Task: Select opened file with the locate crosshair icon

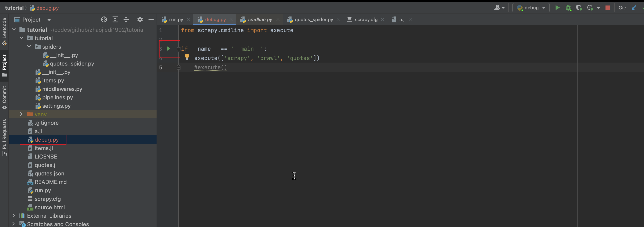Action: (x=104, y=19)
